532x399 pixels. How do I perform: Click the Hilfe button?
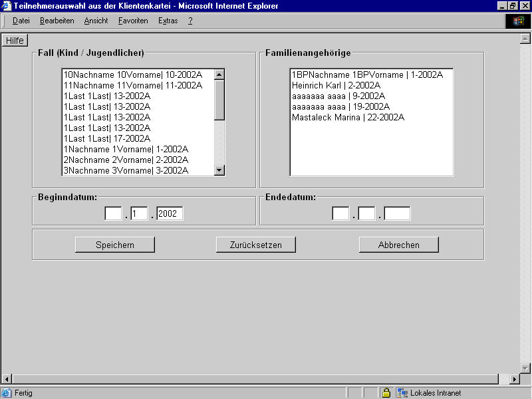15,41
